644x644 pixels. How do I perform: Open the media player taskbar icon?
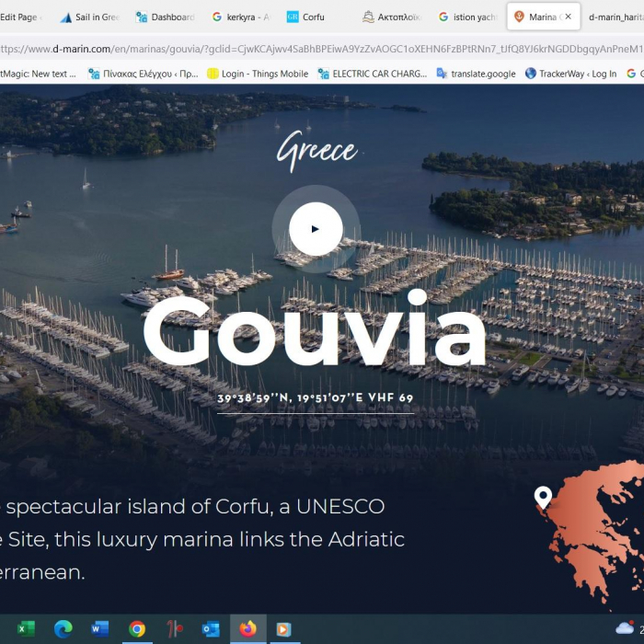coord(284,629)
